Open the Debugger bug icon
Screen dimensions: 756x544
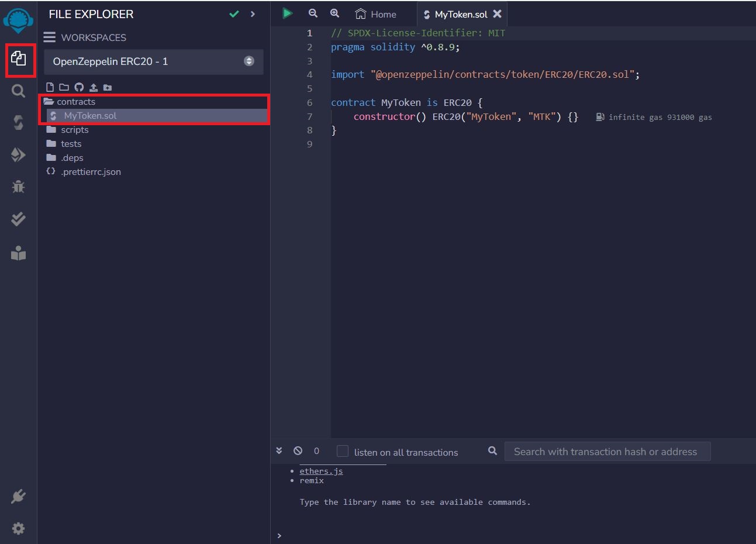point(19,187)
